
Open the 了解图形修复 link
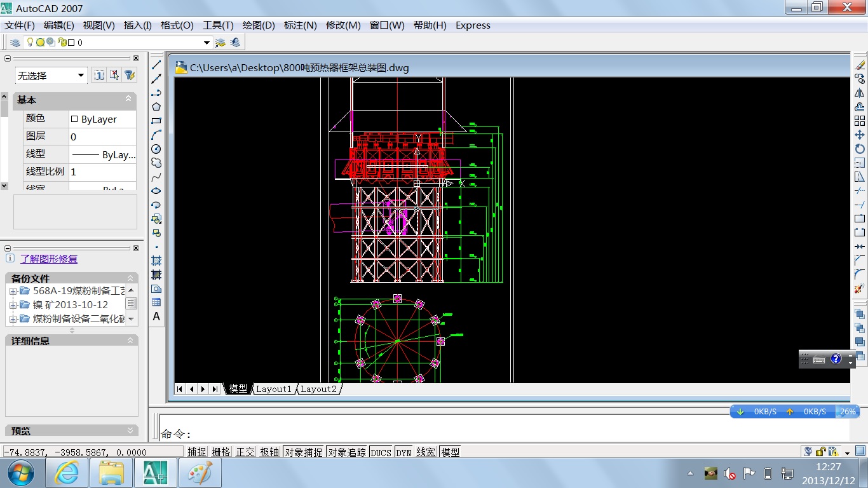pyautogui.click(x=49, y=259)
